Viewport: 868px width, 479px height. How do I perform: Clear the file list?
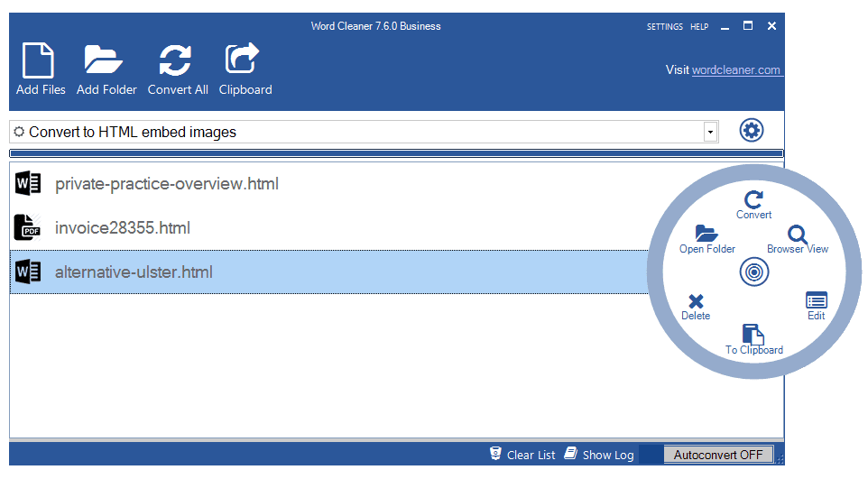[x=522, y=455]
